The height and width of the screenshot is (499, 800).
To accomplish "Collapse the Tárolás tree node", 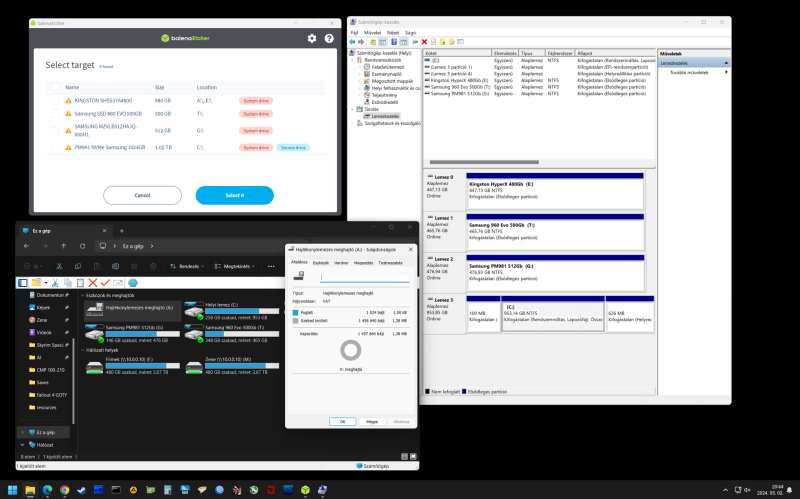I will pyautogui.click(x=352, y=109).
